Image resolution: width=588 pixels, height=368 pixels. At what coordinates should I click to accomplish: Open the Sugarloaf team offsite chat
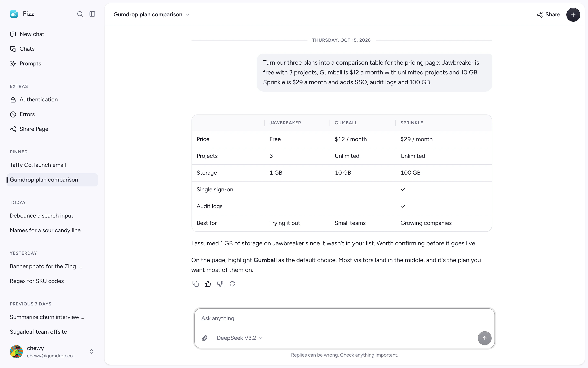pos(52,332)
